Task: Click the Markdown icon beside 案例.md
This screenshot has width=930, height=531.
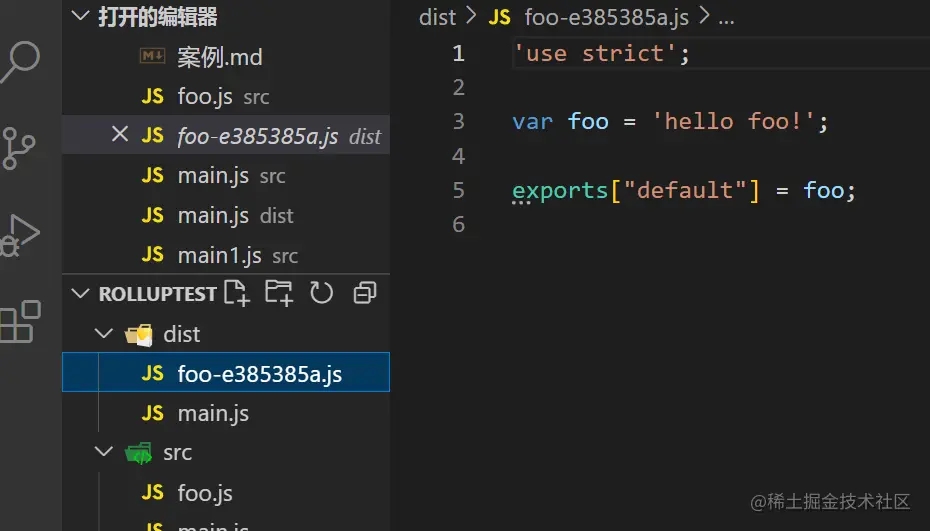Action: pyautogui.click(x=152, y=56)
